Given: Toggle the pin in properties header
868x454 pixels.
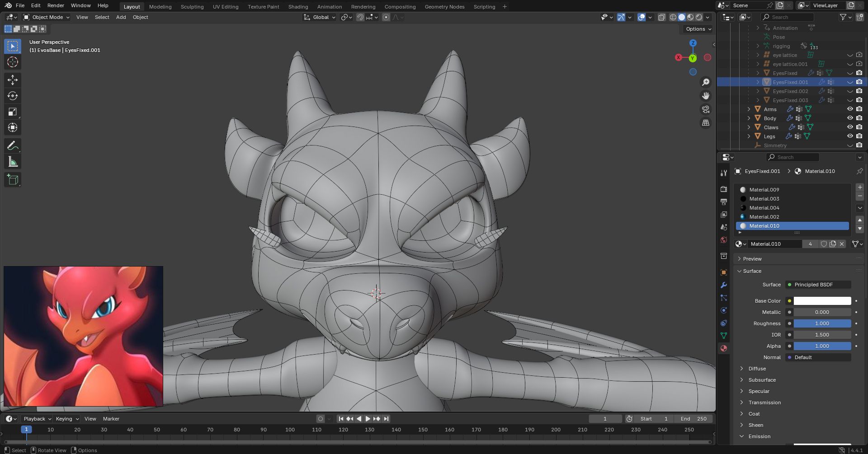Looking at the screenshot, I should 859,171.
